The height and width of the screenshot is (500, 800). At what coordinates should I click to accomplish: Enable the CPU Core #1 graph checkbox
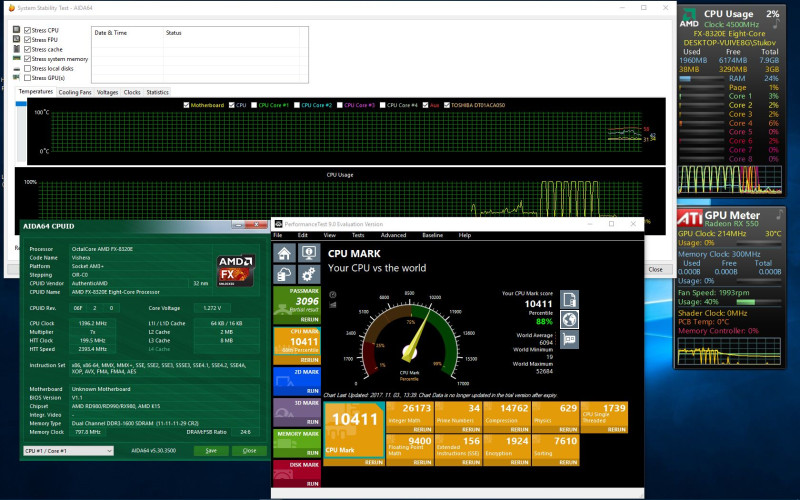pyautogui.click(x=254, y=105)
